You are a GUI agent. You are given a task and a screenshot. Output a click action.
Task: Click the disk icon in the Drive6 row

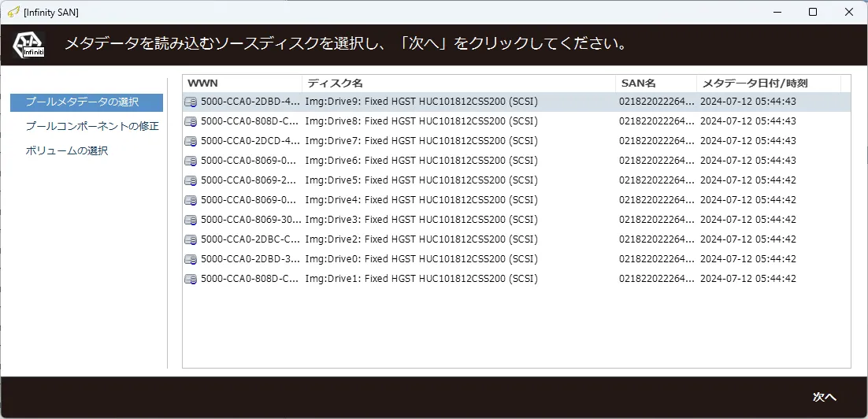click(191, 161)
